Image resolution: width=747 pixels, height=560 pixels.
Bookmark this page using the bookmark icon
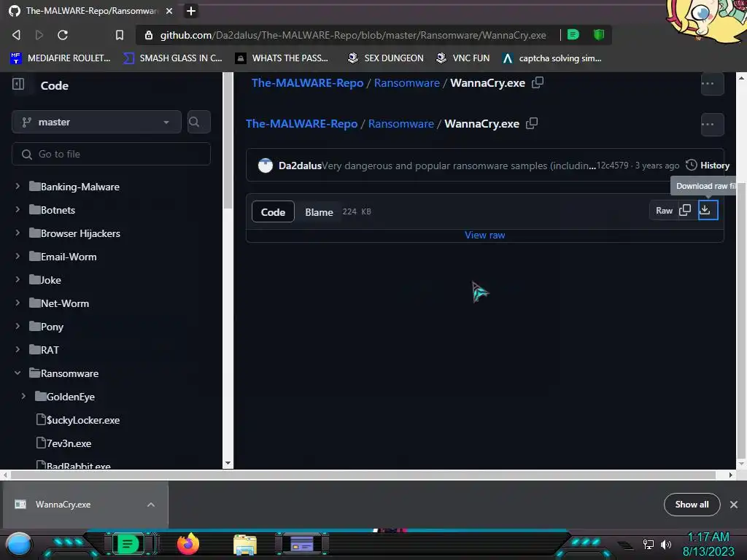click(x=120, y=35)
